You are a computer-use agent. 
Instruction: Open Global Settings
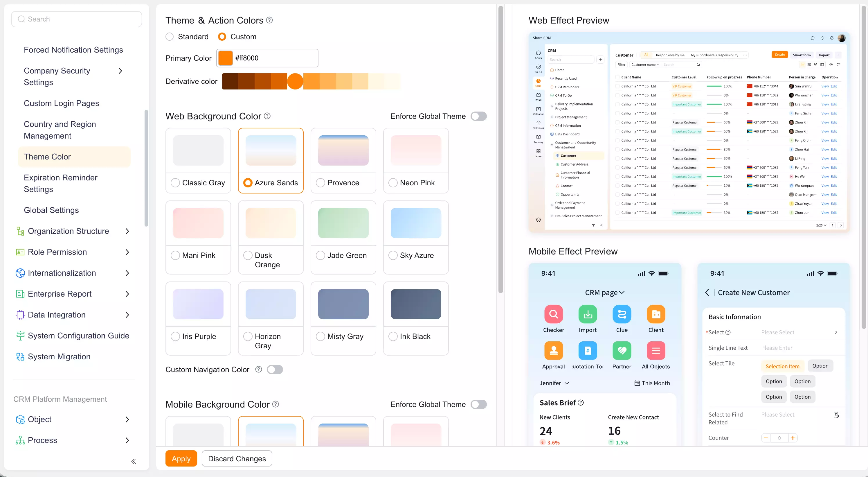click(51, 210)
